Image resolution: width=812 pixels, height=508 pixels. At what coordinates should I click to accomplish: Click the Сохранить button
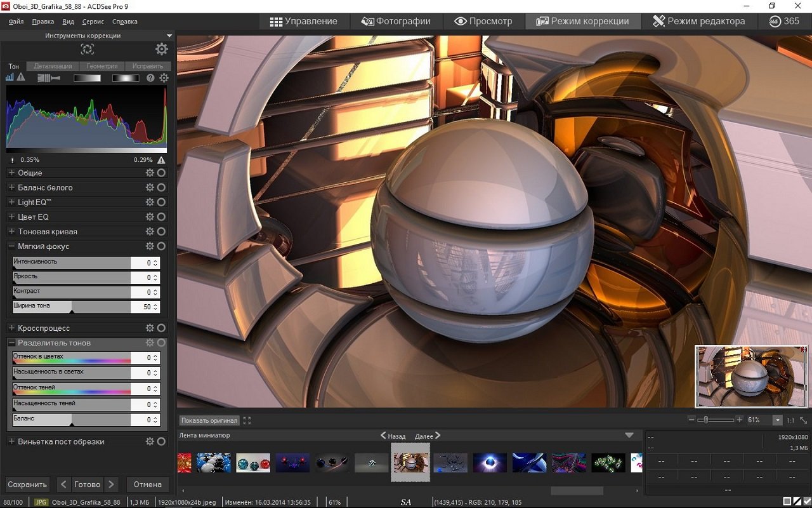coord(27,485)
